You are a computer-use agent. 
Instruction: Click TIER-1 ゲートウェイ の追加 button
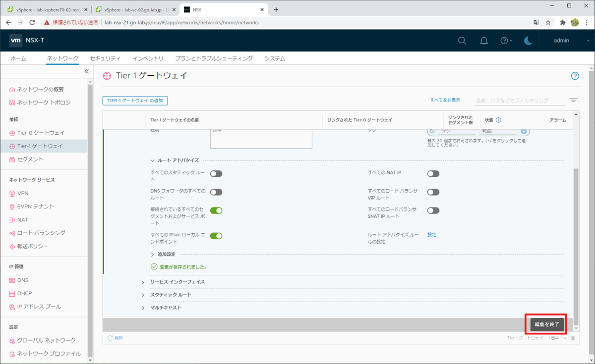tap(135, 101)
